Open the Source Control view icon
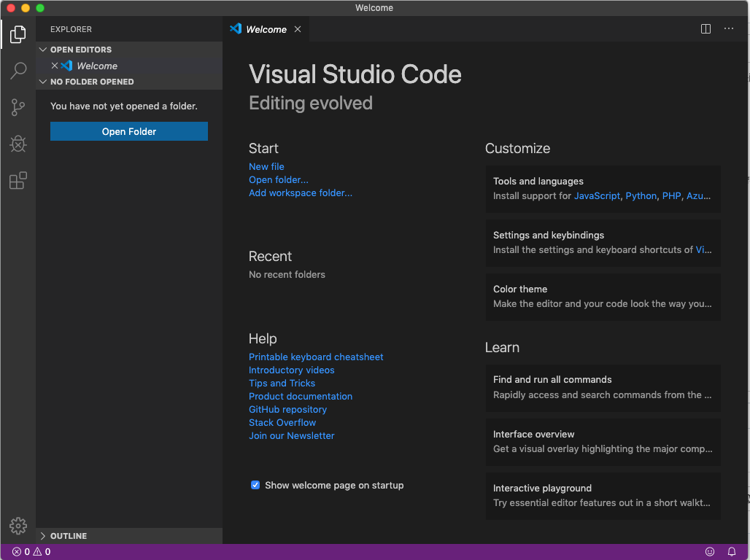The image size is (750, 560). pyautogui.click(x=18, y=107)
